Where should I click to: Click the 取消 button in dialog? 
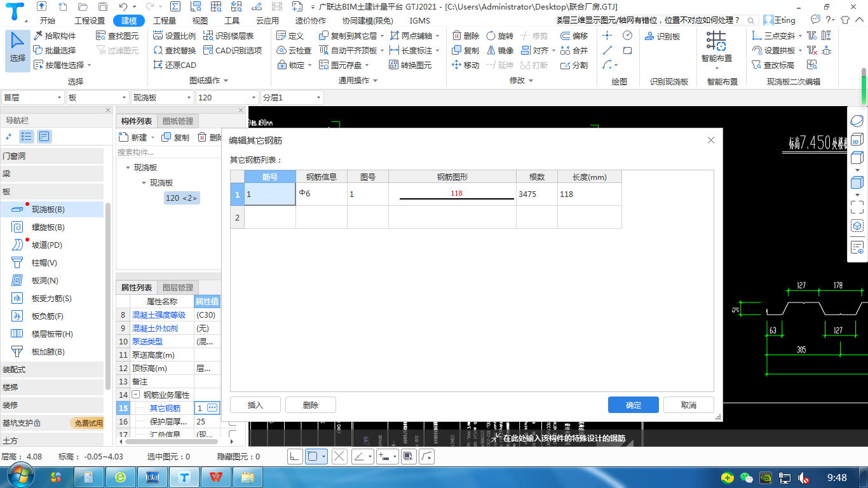pyautogui.click(x=689, y=405)
